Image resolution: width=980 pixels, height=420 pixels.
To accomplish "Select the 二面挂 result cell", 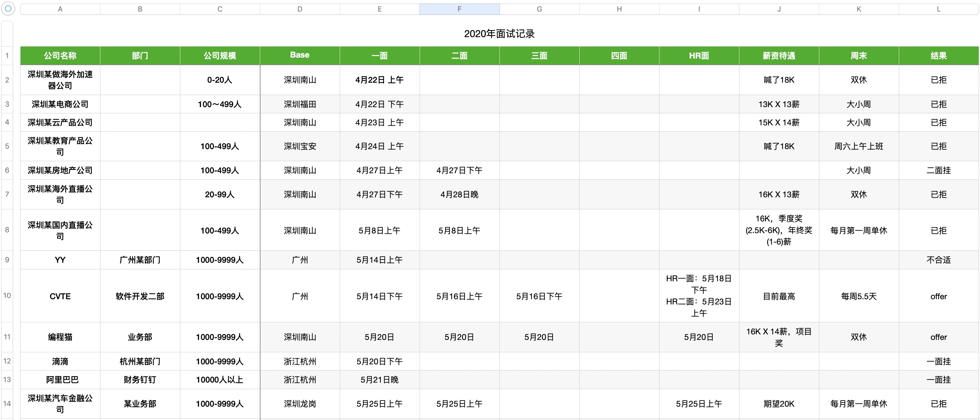I will click(938, 170).
